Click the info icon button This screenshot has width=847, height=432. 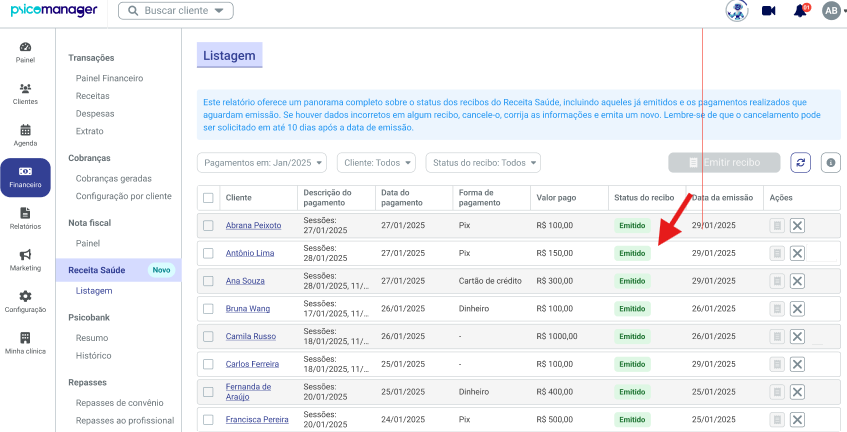click(x=831, y=163)
